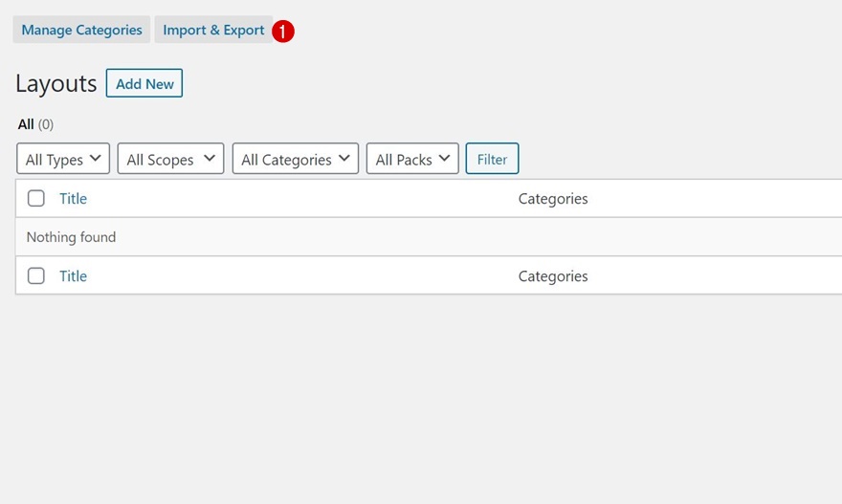Expand the All Scopes dropdown

170,159
